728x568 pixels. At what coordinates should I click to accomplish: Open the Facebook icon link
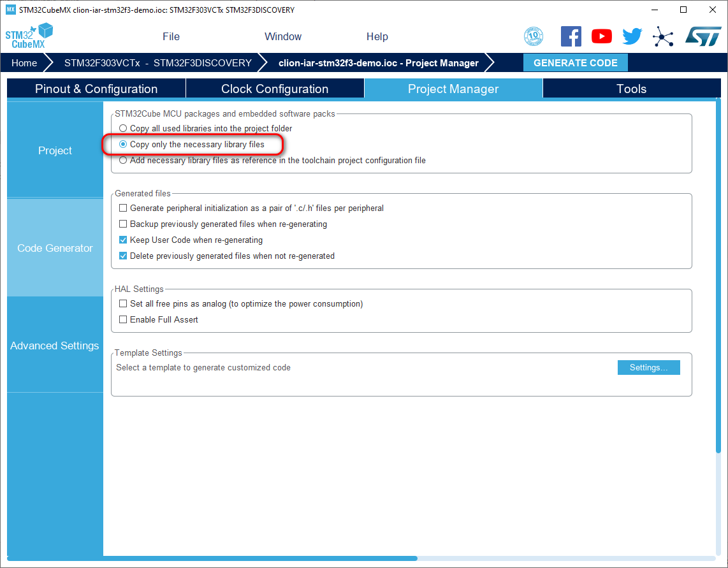point(571,36)
